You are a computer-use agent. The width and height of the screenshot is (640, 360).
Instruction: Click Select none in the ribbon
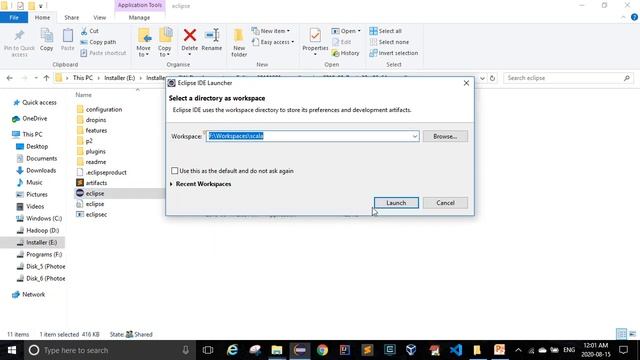point(389,42)
